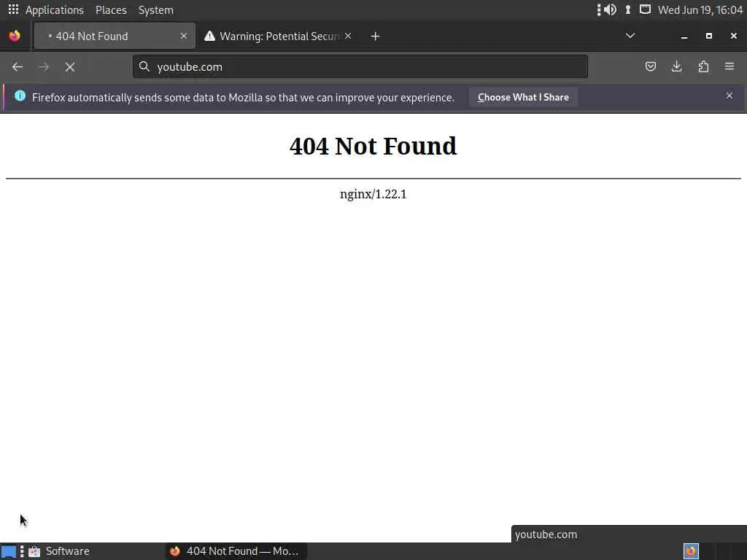Open the Applications menu

pyautogui.click(x=54, y=10)
